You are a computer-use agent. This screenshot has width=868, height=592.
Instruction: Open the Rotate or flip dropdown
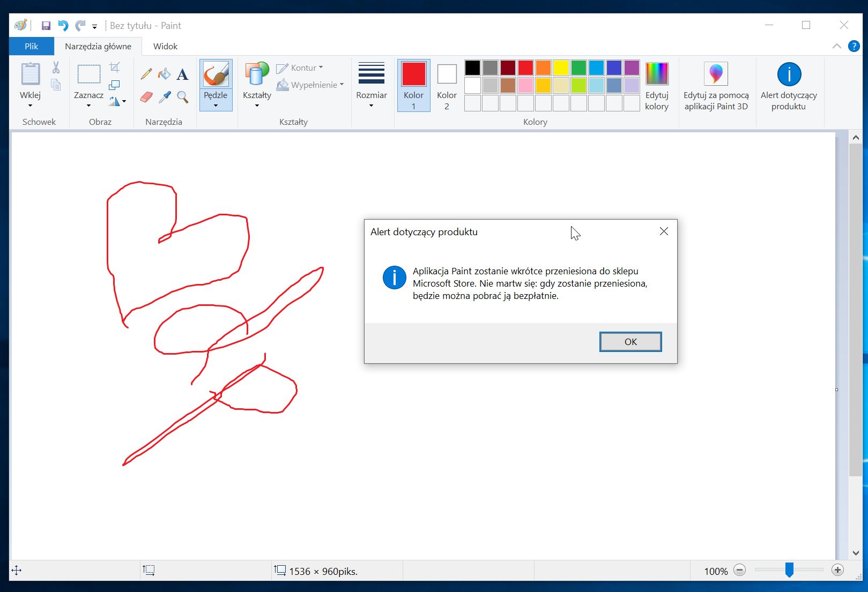tap(117, 101)
